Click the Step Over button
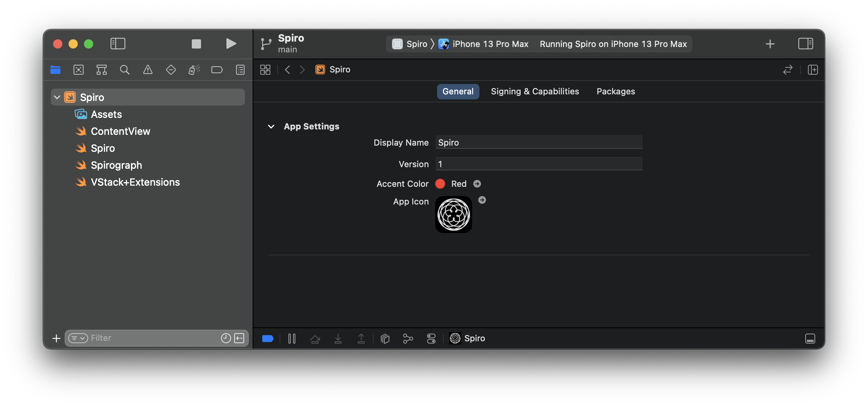The height and width of the screenshot is (406, 868). [315, 339]
